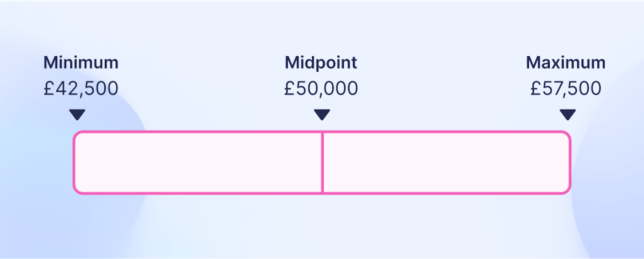
Task: Click the rounded right end of the bar
Action: tap(569, 162)
